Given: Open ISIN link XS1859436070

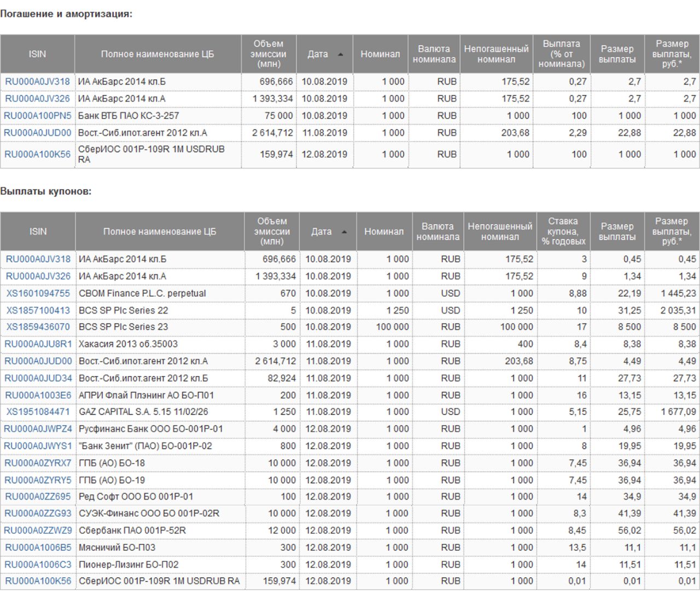Looking at the screenshot, I should click(38, 327).
